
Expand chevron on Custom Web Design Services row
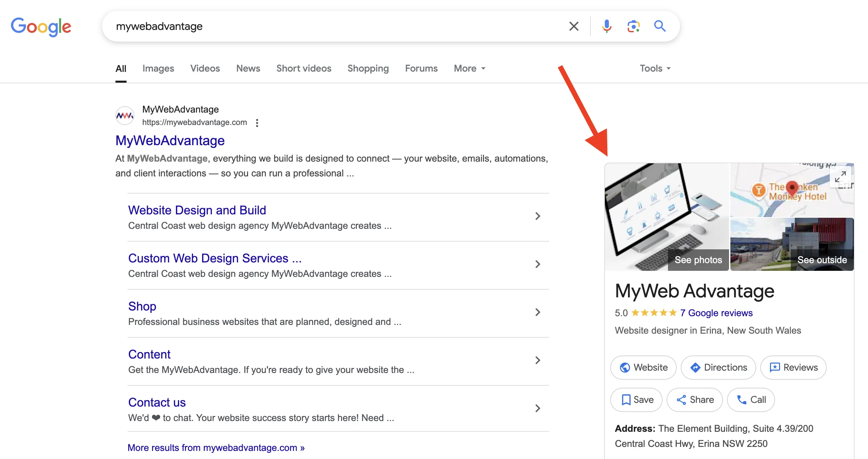tap(538, 264)
